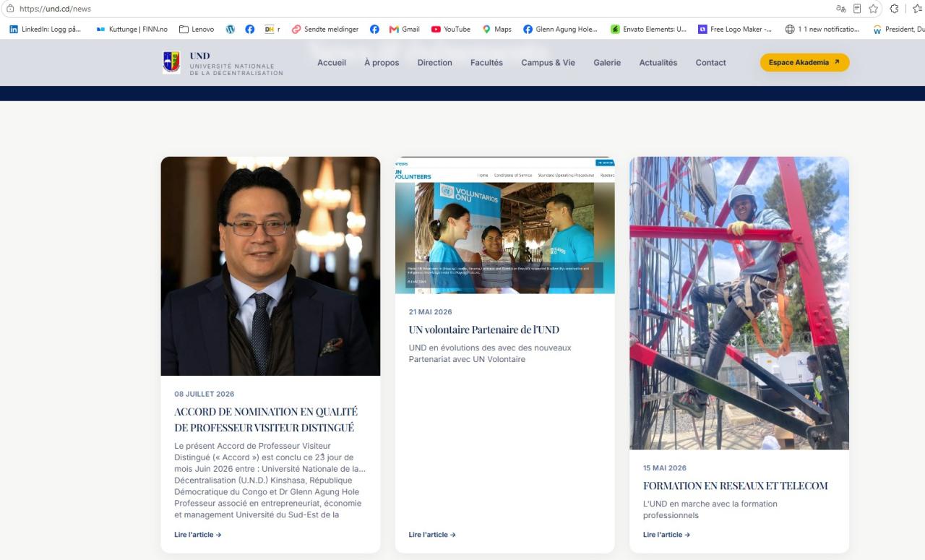Viewport: 925px width, 560px height.
Task: Open the DH bookmark
Action: 272,30
